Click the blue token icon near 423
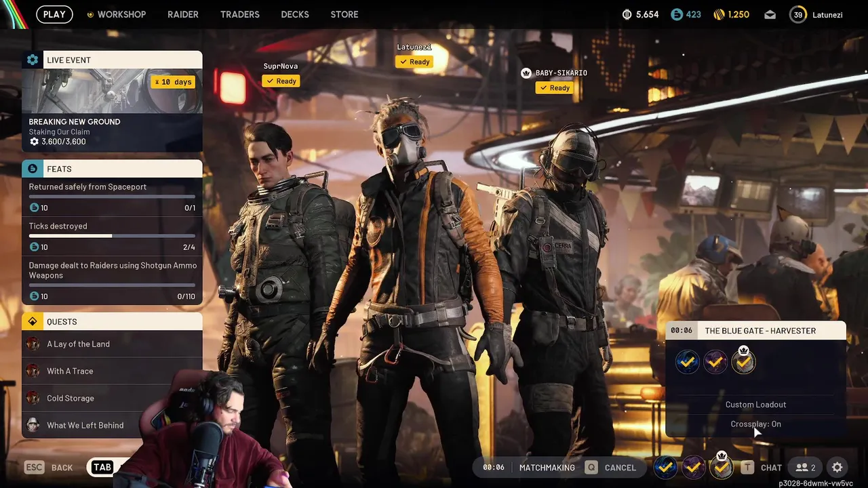This screenshot has height=488, width=868. coord(677,14)
